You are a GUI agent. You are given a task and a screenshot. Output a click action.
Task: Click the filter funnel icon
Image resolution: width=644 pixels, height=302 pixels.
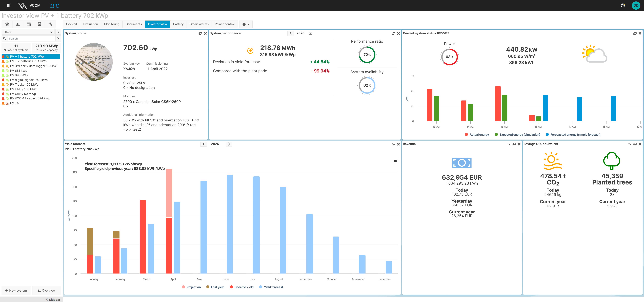tap(58, 32)
